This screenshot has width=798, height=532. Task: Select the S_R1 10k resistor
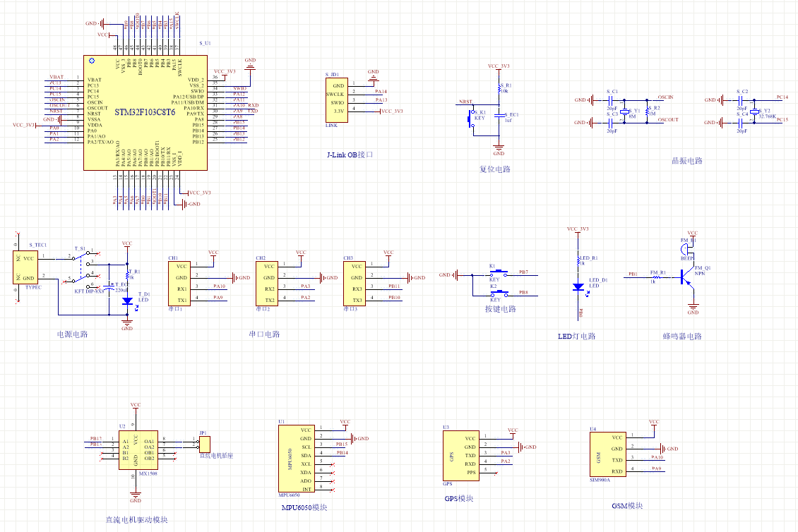(499, 88)
